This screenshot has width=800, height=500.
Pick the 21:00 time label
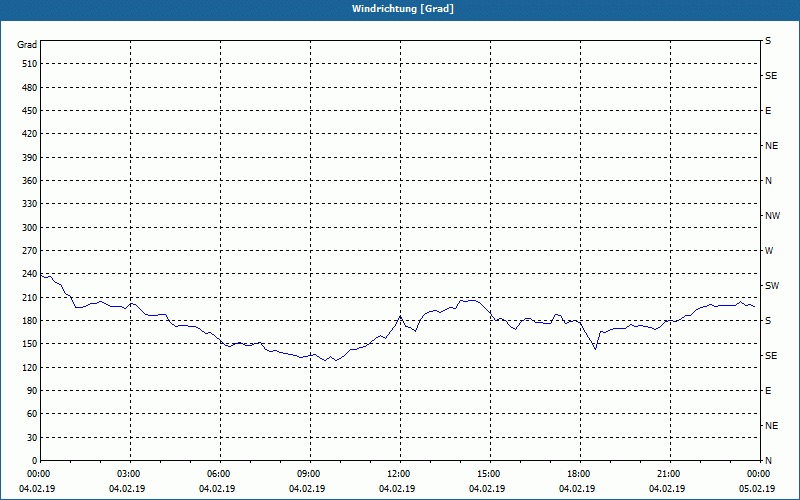tap(667, 473)
